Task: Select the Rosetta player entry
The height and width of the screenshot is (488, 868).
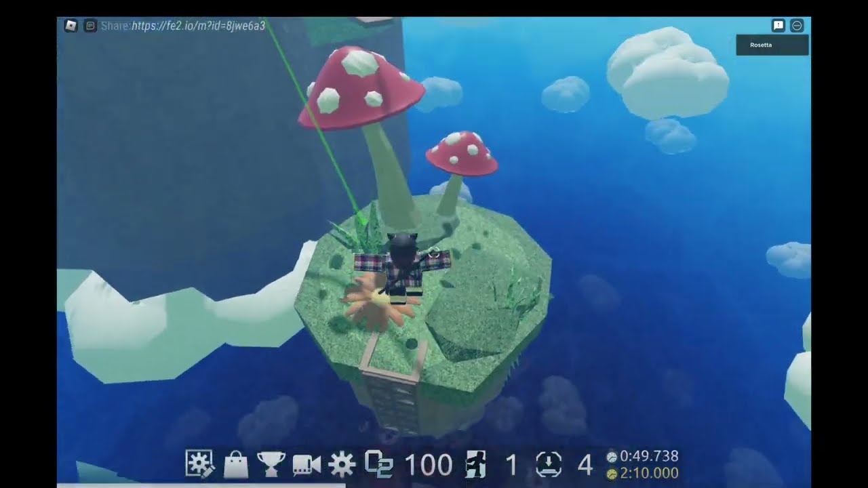Action: [x=772, y=45]
